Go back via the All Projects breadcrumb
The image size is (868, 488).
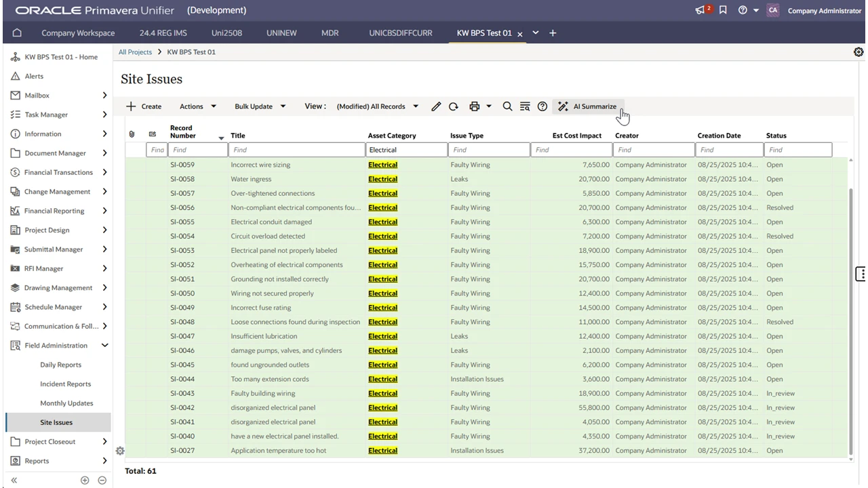click(135, 52)
